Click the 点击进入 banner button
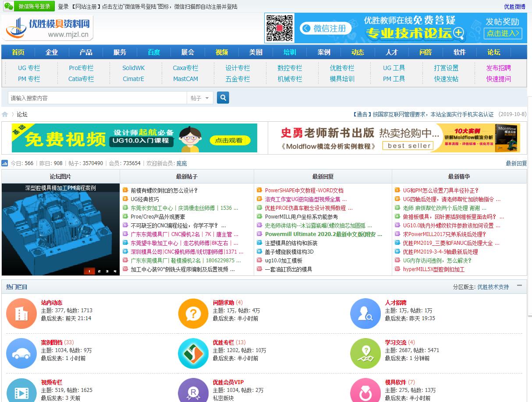The width and height of the screenshot is (532, 402). coord(503,33)
